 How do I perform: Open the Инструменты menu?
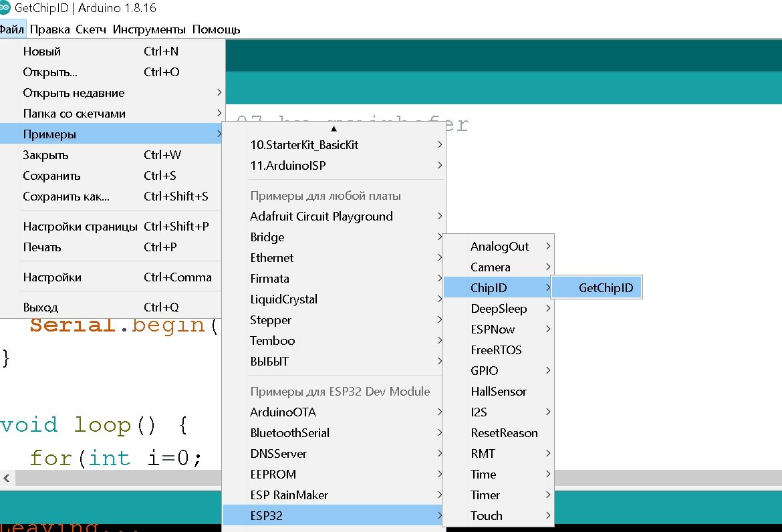coord(149,29)
